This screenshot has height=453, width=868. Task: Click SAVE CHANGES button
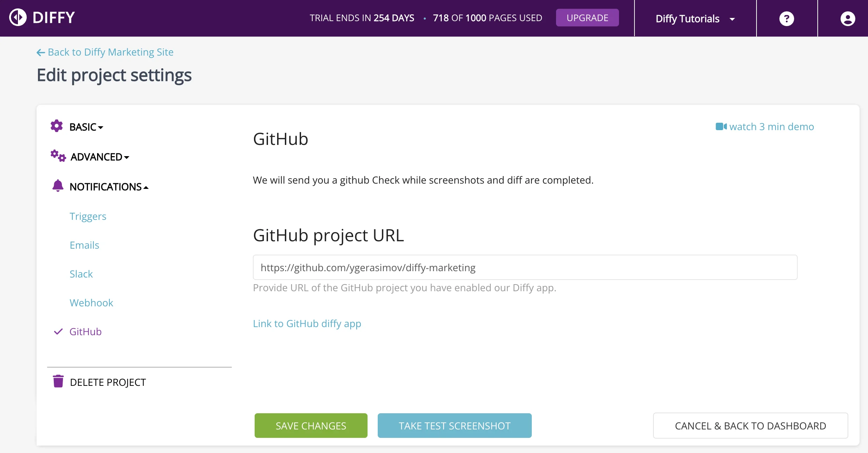[x=311, y=426]
